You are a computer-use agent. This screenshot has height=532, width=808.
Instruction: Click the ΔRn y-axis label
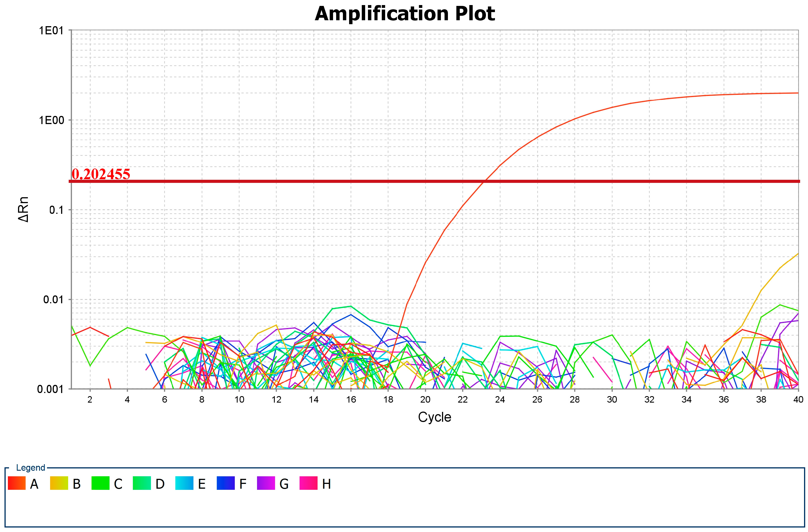23,209
